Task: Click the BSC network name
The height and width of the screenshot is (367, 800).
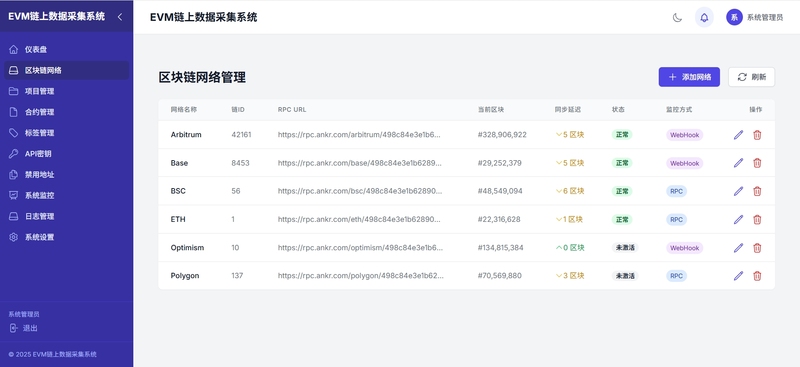Action: tap(178, 191)
